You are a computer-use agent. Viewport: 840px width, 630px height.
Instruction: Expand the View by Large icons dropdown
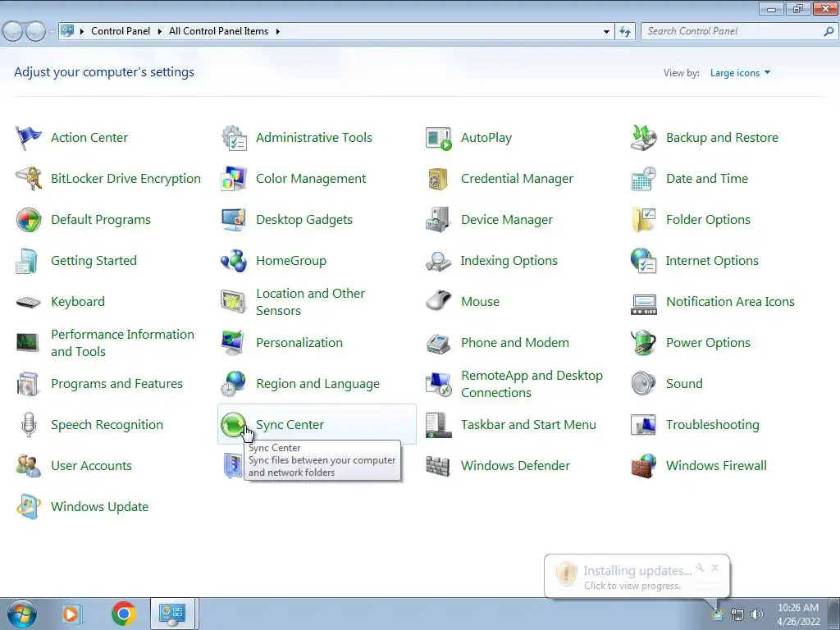741,73
